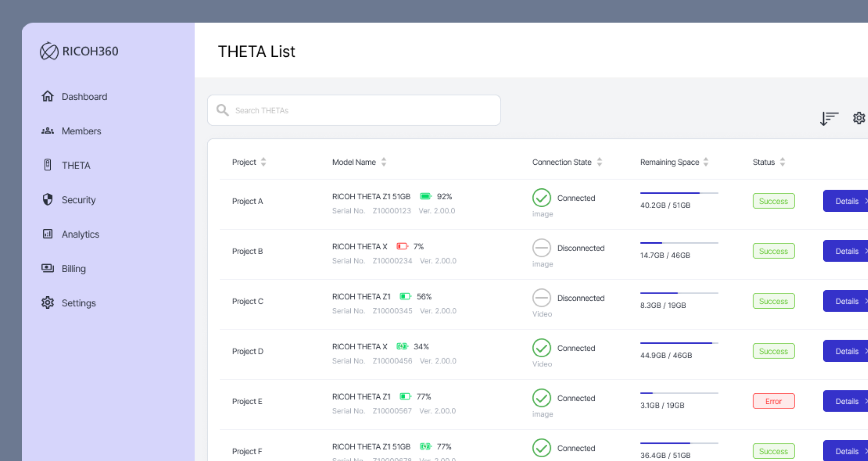The height and width of the screenshot is (461, 868).
Task: Go to Members page
Action: click(81, 131)
